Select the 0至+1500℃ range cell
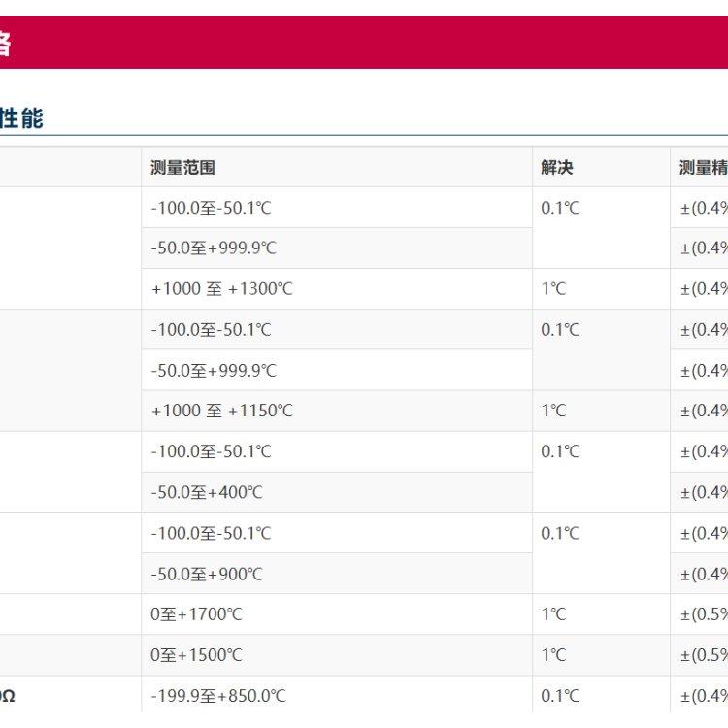Viewport: 728px width, 728px height. pyautogui.click(x=337, y=655)
